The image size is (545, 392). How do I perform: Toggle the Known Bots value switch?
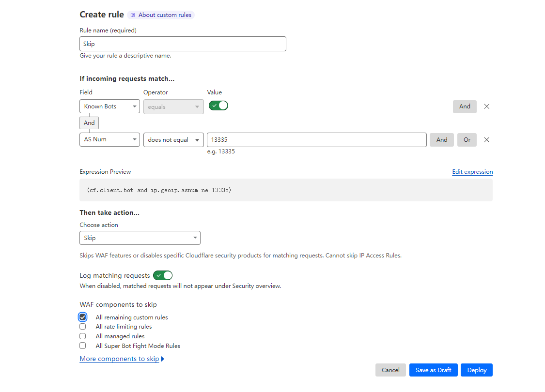[x=218, y=106]
